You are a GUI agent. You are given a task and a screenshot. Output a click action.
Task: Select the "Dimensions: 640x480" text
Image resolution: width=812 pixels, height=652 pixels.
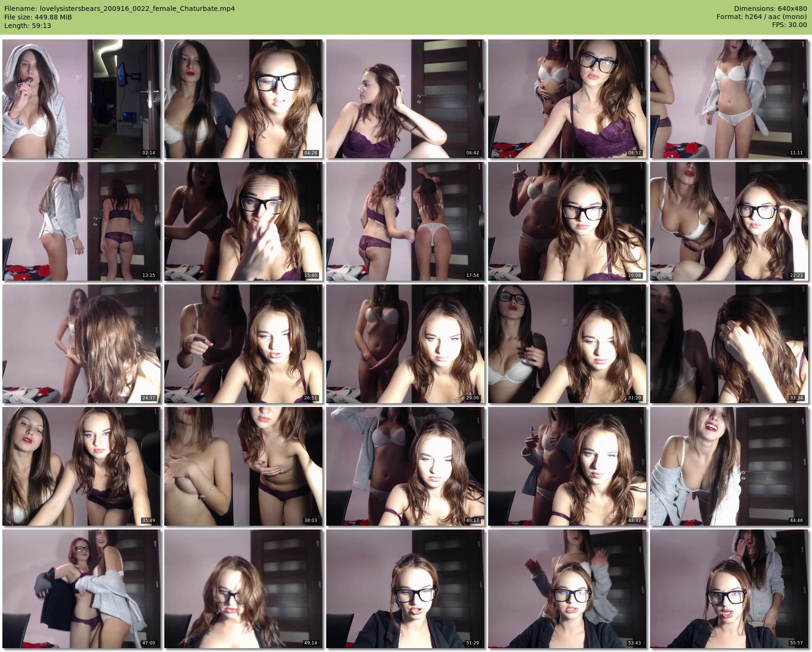[x=770, y=9]
